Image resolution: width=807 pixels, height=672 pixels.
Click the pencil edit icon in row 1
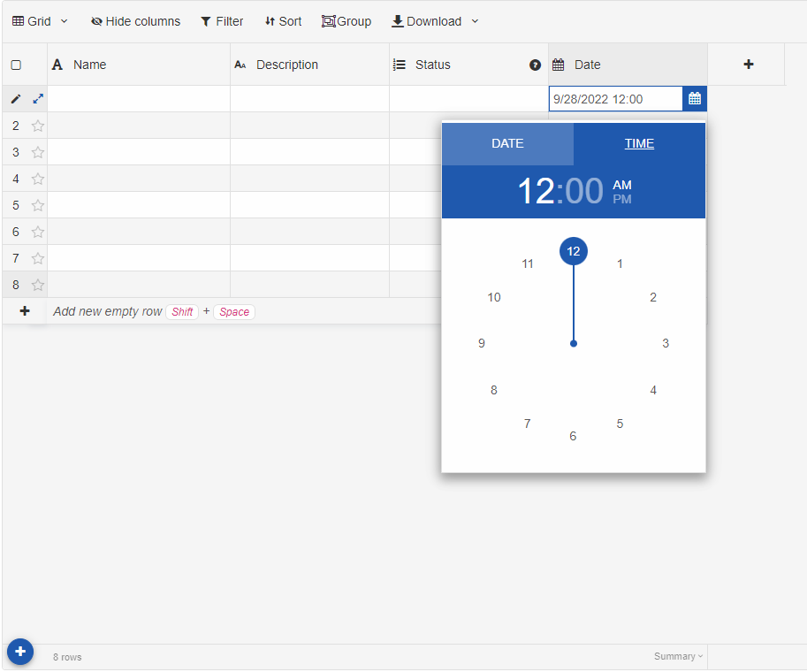(16, 99)
